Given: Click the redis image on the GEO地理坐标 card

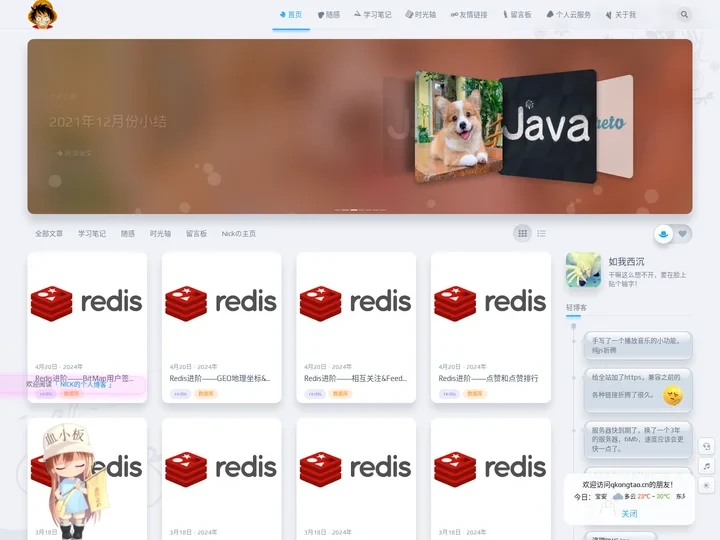Looking at the screenshot, I should pos(221,303).
